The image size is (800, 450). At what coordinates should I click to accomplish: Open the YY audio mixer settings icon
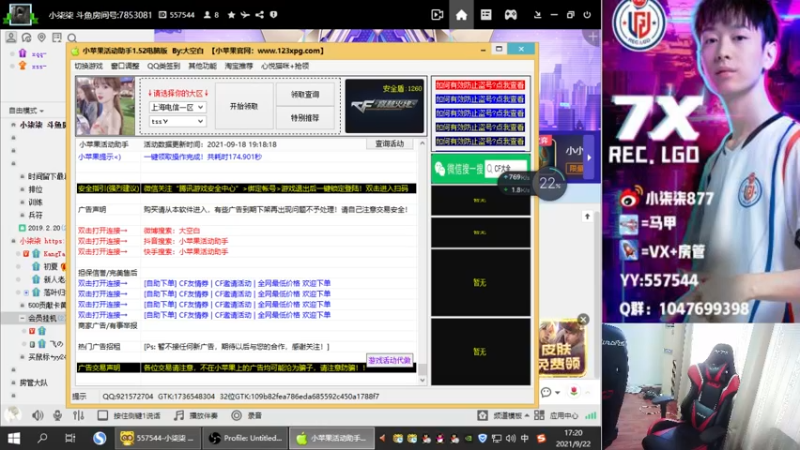78,415
